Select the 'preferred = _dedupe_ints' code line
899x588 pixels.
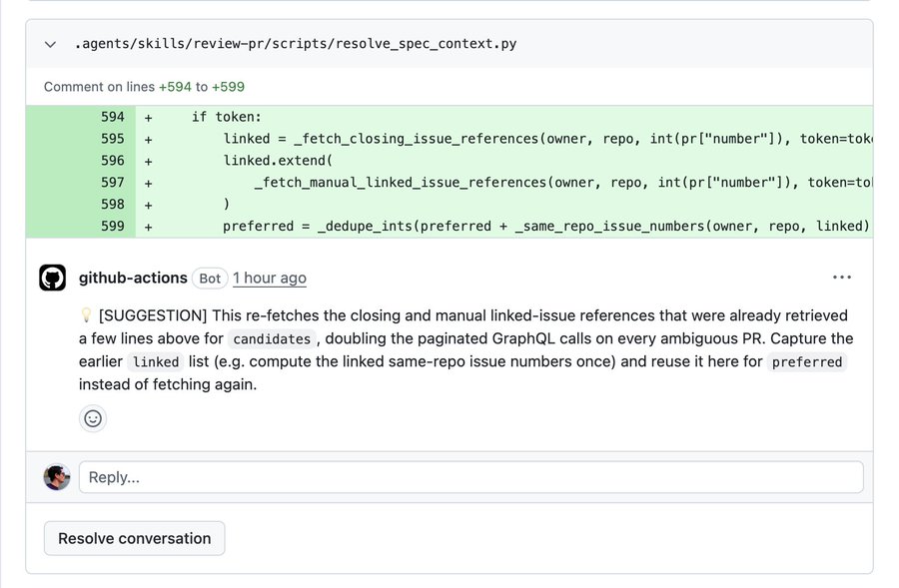coord(546,226)
